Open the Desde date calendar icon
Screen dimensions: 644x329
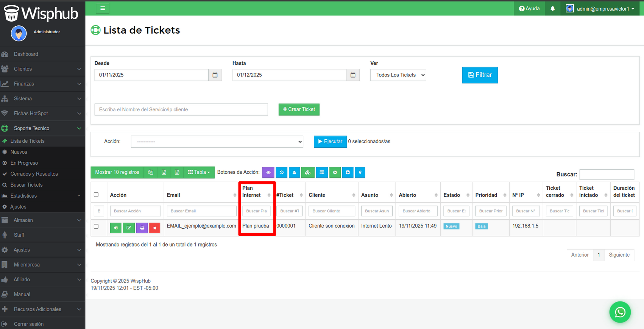click(215, 75)
